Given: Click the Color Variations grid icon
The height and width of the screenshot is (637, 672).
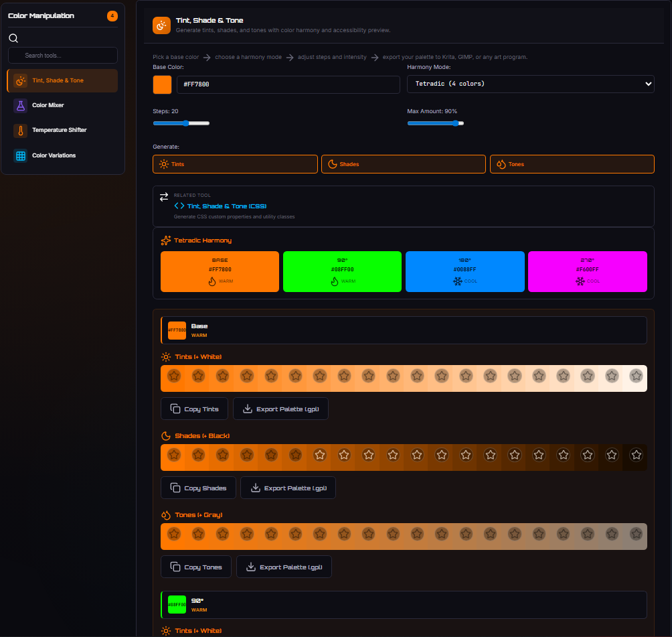Looking at the screenshot, I should (21, 155).
